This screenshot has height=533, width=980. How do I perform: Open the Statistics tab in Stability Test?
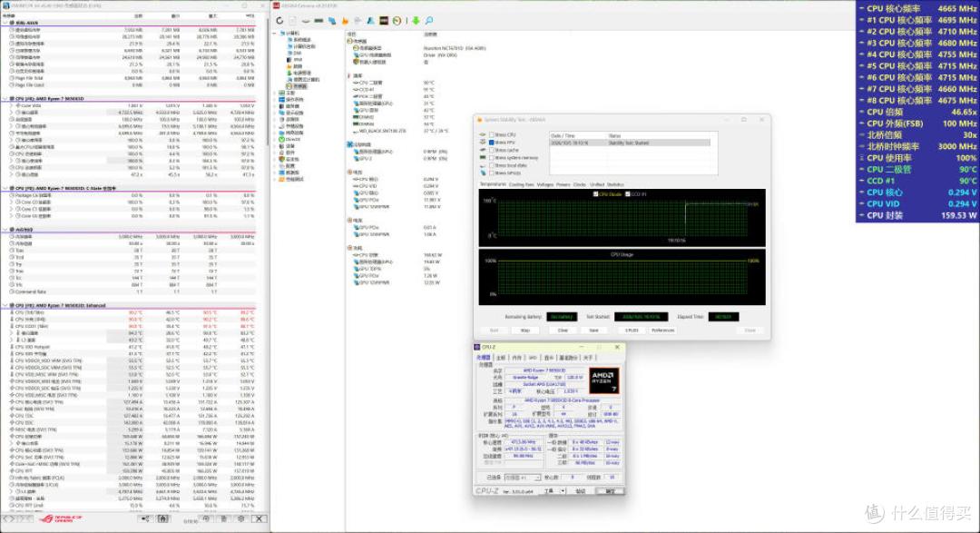615,185
